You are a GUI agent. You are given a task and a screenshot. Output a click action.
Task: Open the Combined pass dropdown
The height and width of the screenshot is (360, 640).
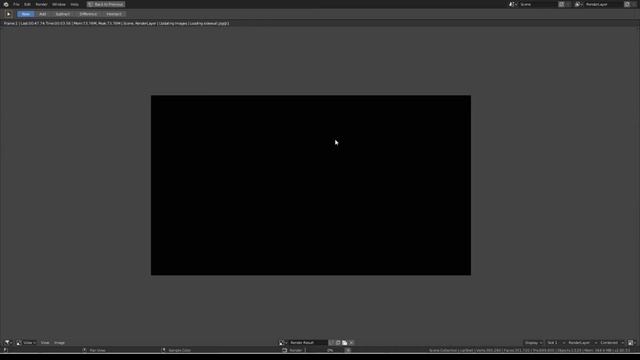coord(612,343)
